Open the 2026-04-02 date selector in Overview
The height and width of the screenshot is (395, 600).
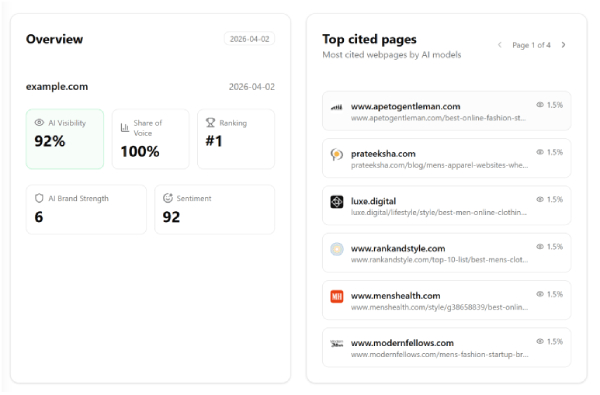point(249,39)
